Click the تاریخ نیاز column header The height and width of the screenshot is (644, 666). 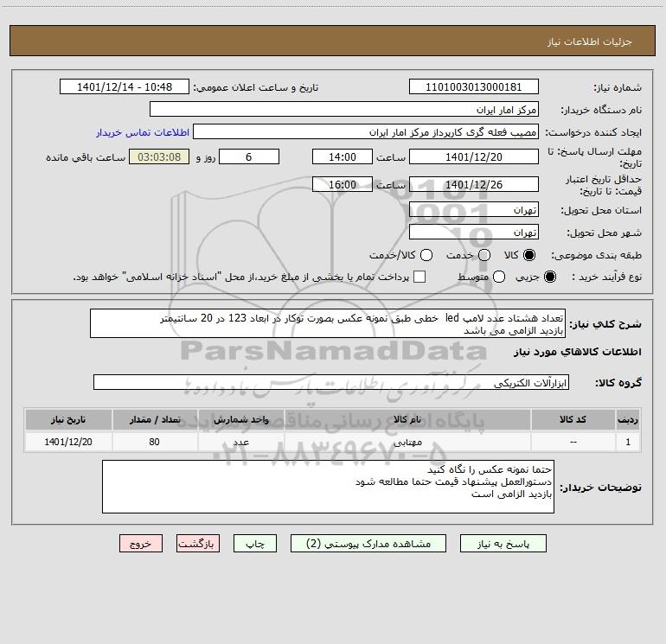68,419
